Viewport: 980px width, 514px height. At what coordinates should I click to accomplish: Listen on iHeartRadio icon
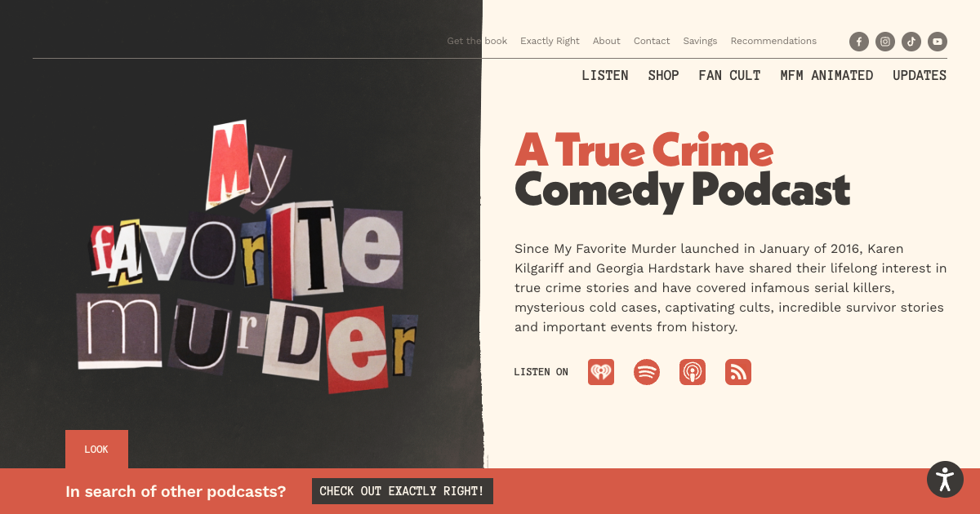tap(601, 372)
